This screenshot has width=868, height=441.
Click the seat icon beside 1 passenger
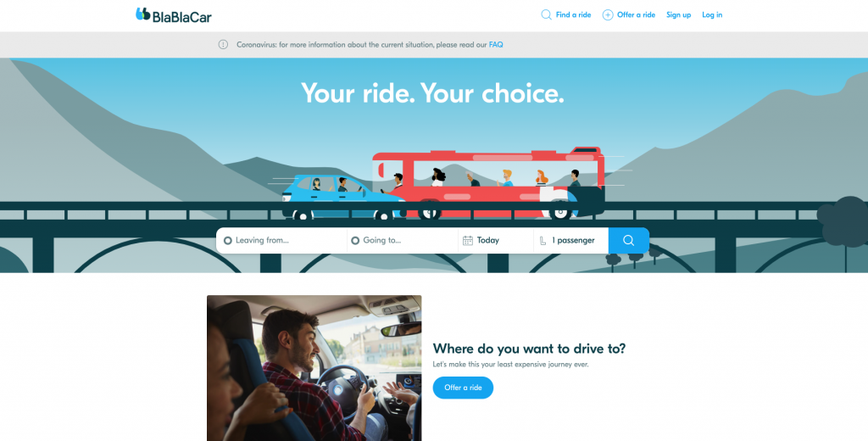coord(542,241)
